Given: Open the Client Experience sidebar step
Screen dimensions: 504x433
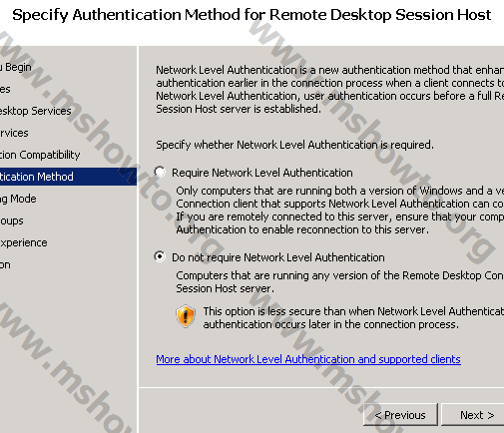Looking at the screenshot, I should point(24,242).
